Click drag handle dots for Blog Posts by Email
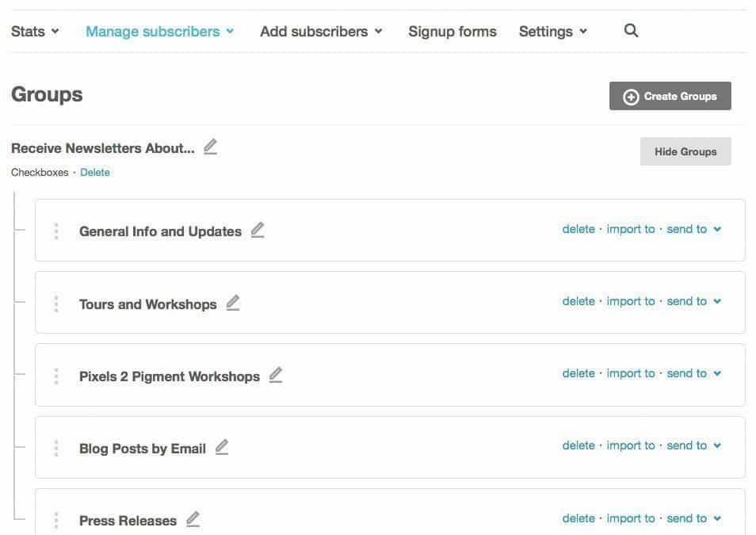 tap(56, 449)
